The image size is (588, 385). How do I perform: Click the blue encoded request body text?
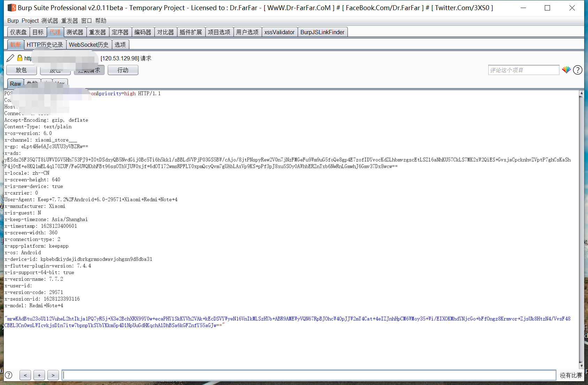[288, 322]
